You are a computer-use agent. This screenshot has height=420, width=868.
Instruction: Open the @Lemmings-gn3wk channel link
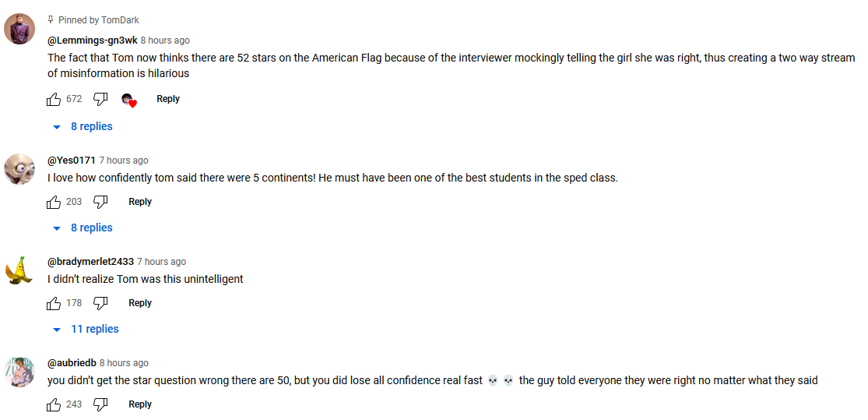(x=93, y=40)
